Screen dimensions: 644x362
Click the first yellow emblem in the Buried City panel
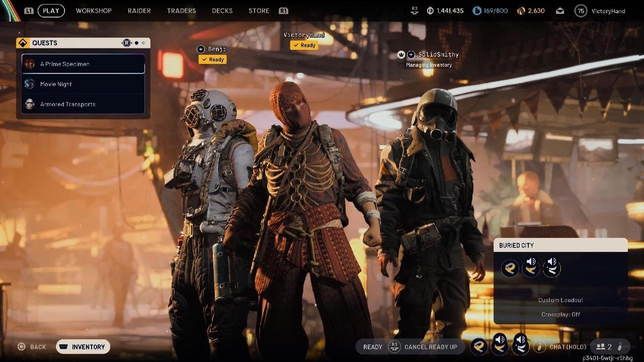click(x=510, y=268)
